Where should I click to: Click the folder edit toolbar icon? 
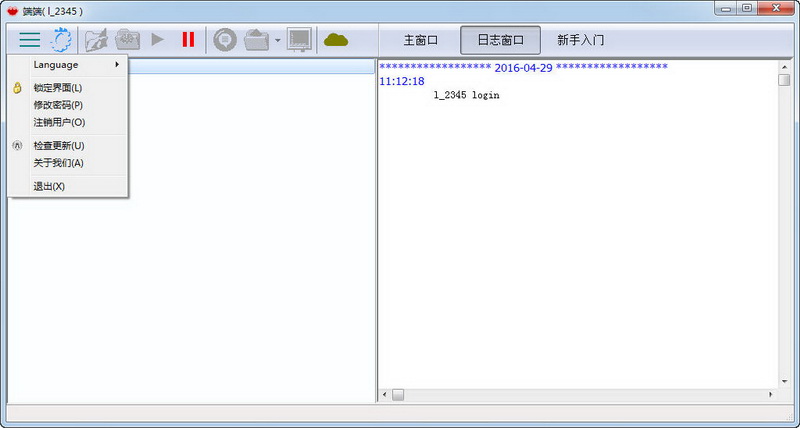[x=96, y=40]
